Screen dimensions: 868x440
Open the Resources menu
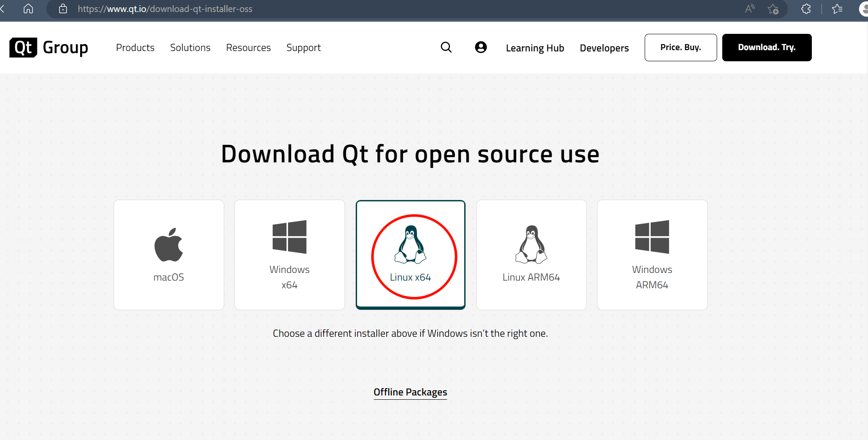coord(249,48)
